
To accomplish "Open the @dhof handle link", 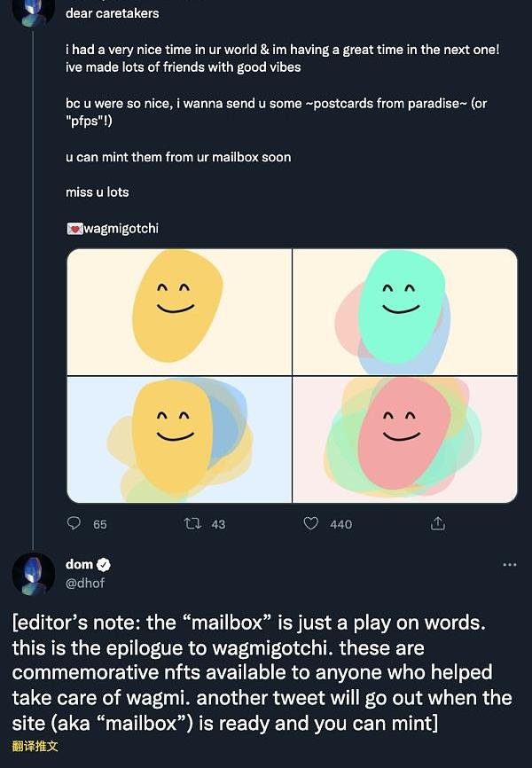I will tap(83, 582).
